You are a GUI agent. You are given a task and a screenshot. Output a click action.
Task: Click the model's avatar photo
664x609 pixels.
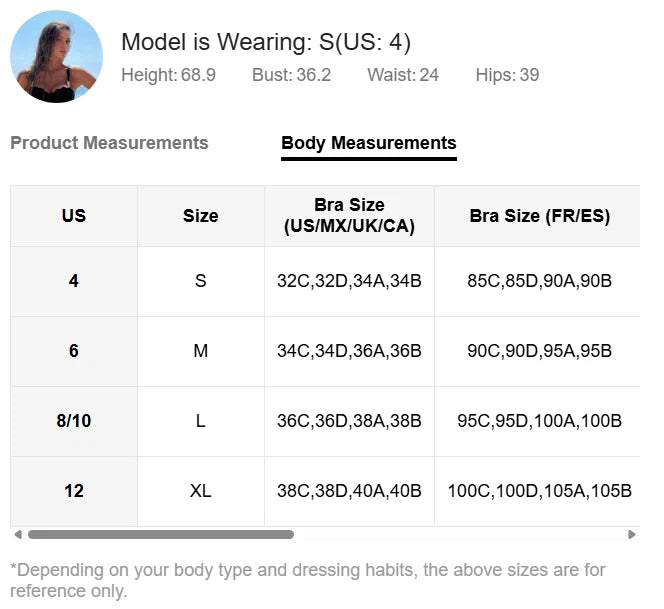point(56,56)
